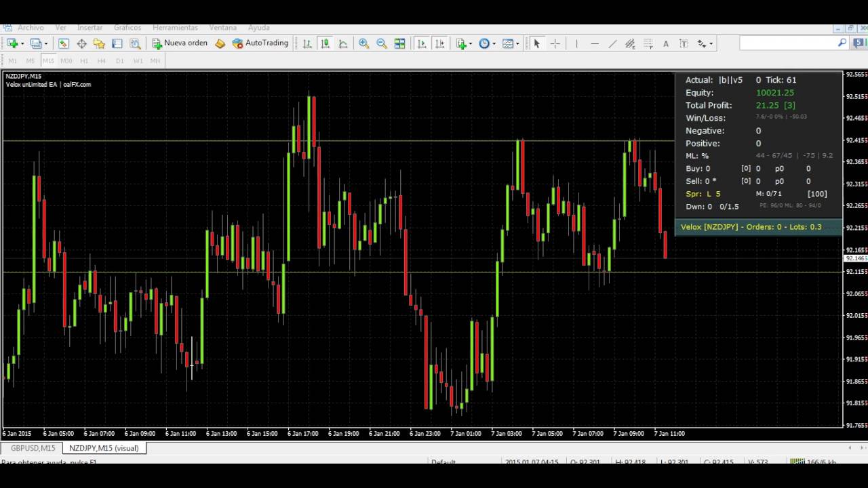The image size is (868, 488).
Task: Click the Arrows objects icon
Action: click(x=702, y=43)
